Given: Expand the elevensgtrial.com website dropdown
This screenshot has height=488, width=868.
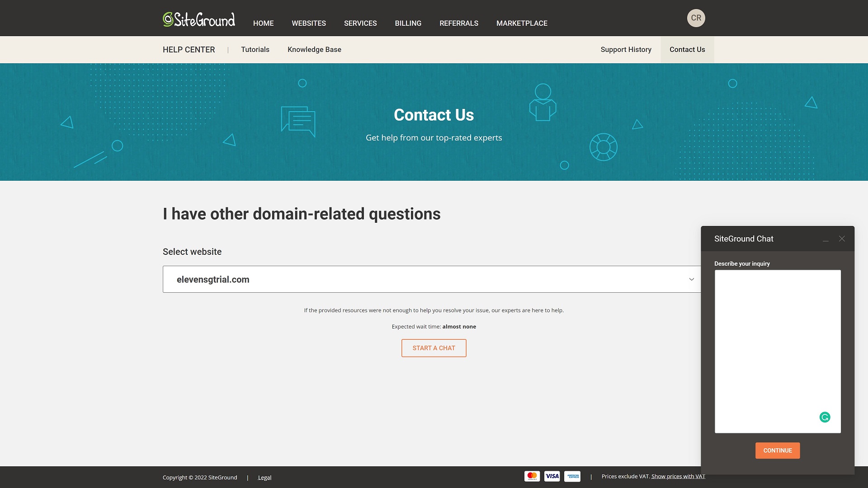Looking at the screenshot, I should (x=692, y=279).
